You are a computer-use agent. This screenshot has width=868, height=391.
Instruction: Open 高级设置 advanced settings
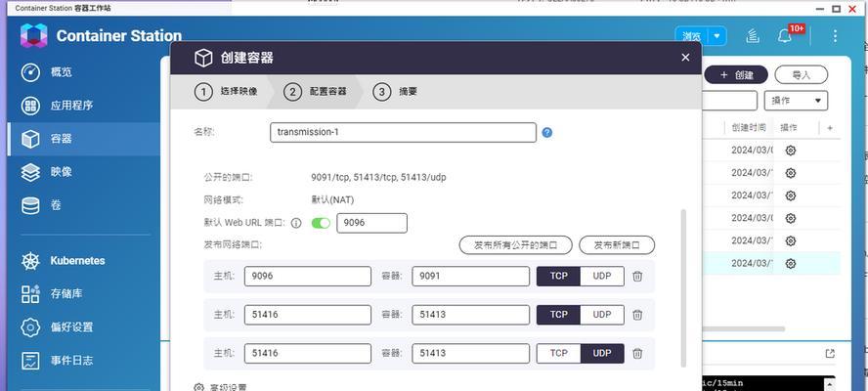point(220,387)
